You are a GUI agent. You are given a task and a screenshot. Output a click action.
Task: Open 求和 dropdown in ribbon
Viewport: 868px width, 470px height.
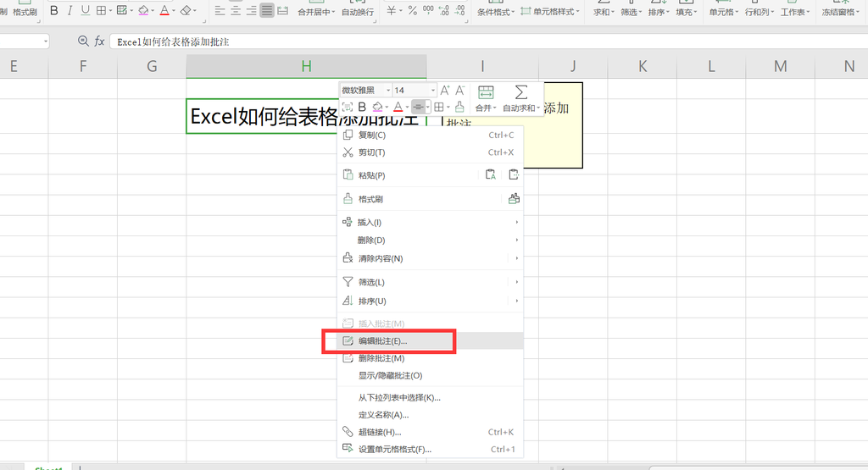[604, 12]
